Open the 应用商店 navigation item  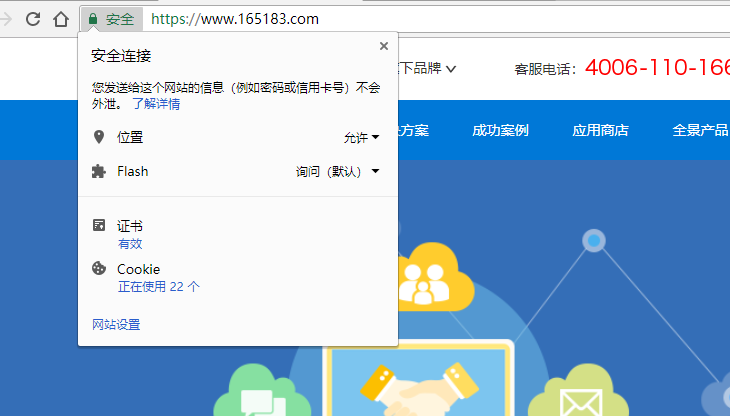600,130
